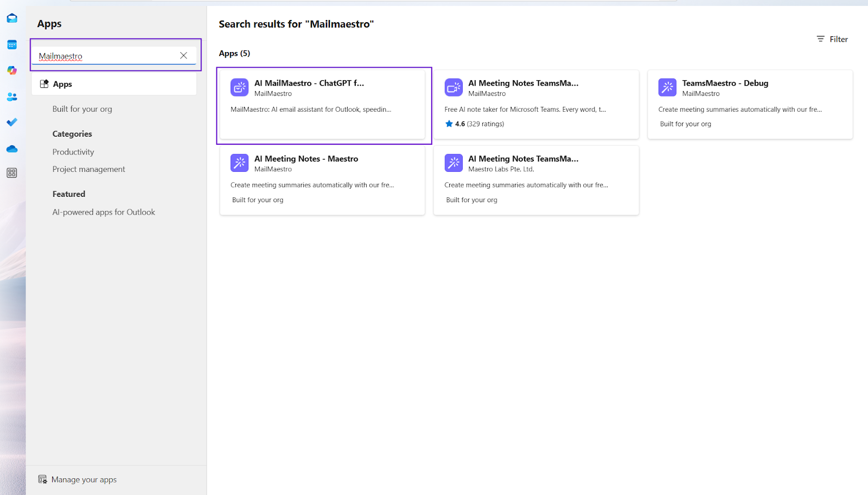Open Manage your apps
Image resolution: width=868 pixels, height=495 pixels.
tap(78, 480)
